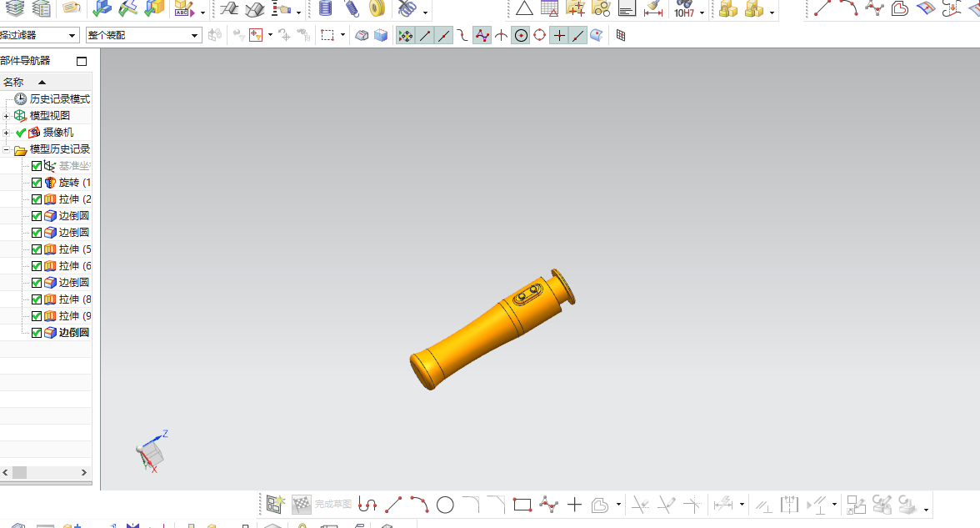Select the sketch line tool in bottom toolbar
This screenshot has width=980, height=528.
pyautogui.click(x=393, y=505)
